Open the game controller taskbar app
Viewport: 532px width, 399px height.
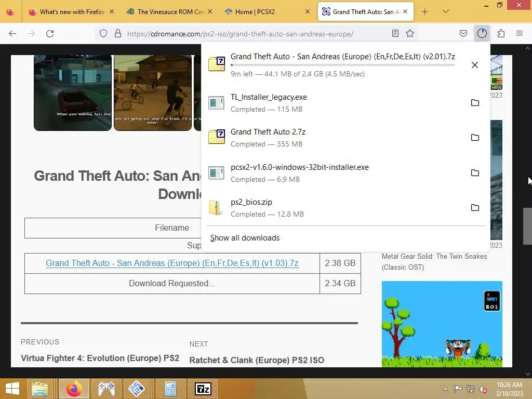click(x=107, y=389)
